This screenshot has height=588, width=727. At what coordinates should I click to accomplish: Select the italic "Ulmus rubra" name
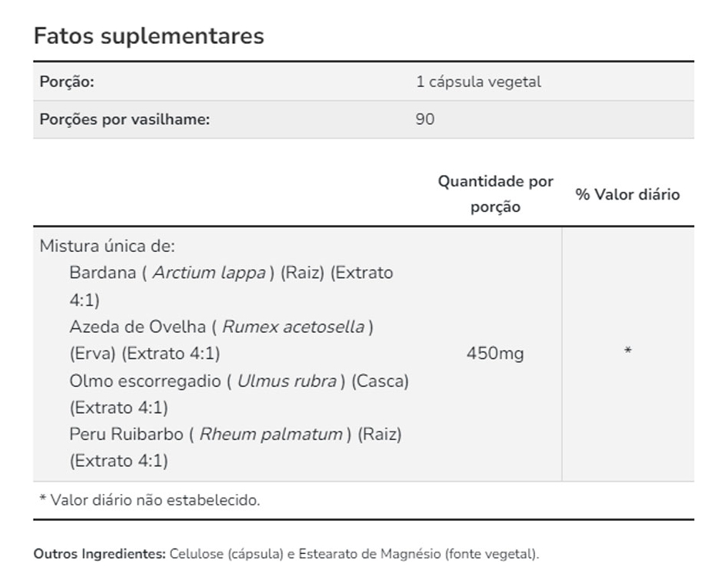pos(287,381)
